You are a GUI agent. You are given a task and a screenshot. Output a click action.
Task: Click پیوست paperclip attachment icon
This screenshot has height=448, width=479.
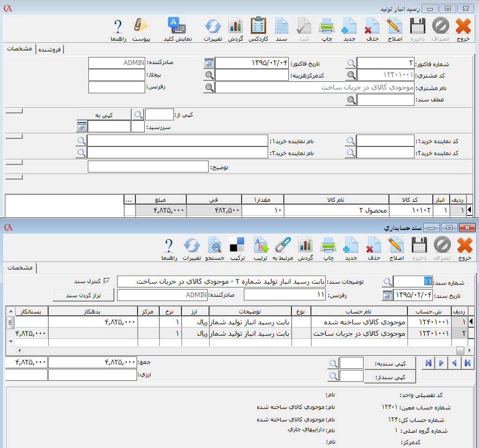[x=141, y=29]
